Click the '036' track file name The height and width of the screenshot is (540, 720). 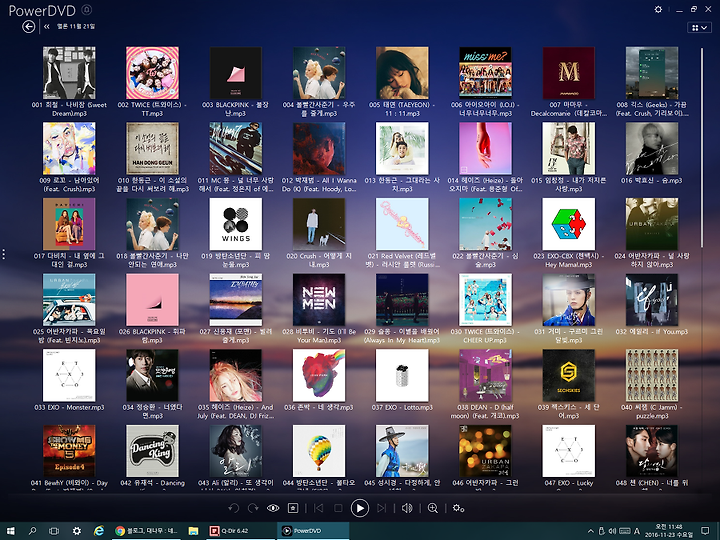coord(319,407)
